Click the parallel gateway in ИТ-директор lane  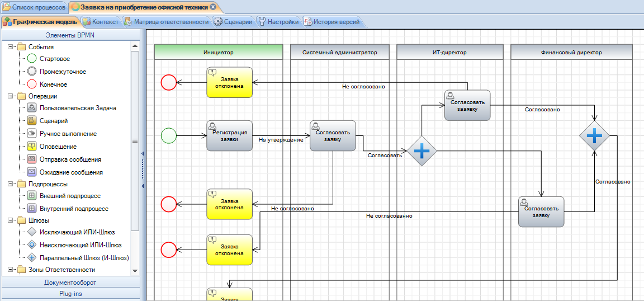tap(422, 151)
